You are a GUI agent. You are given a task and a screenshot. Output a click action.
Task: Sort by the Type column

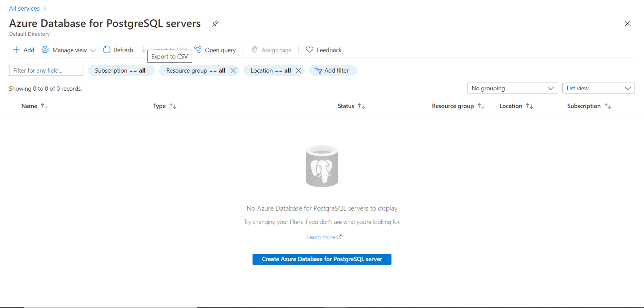[165, 106]
